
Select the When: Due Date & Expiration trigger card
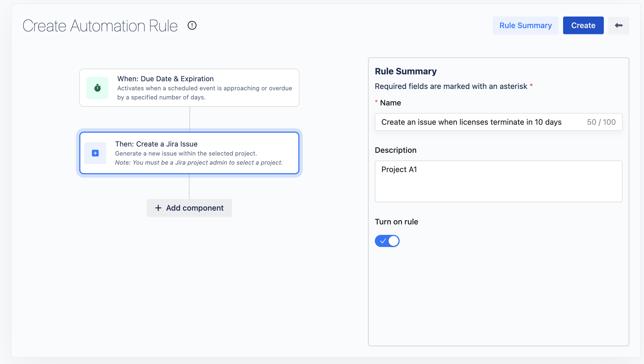pyautogui.click(x=189, y=88)
